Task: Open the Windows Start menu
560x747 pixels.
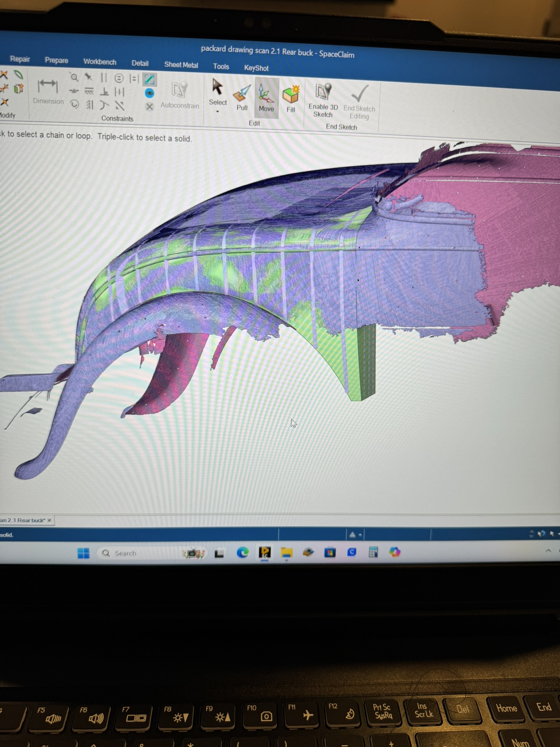Action: pyautogui.click(x=83, y=553)
